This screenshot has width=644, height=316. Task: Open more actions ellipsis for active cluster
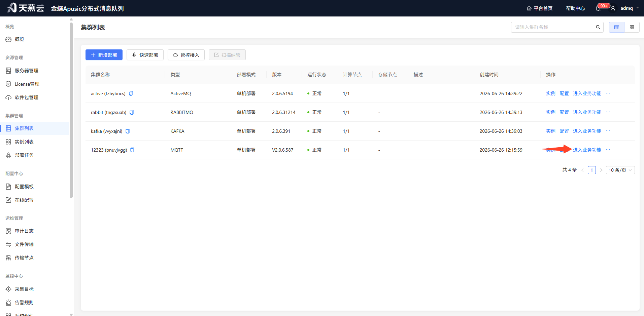[x=608, y=93]
